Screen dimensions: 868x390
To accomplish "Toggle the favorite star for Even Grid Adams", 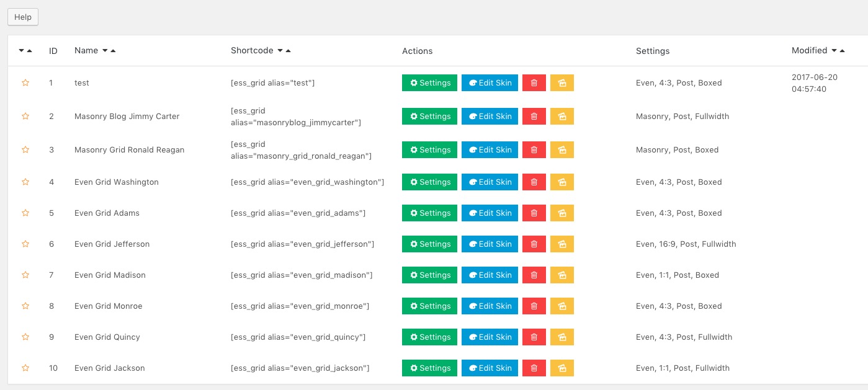I will 25,213.
